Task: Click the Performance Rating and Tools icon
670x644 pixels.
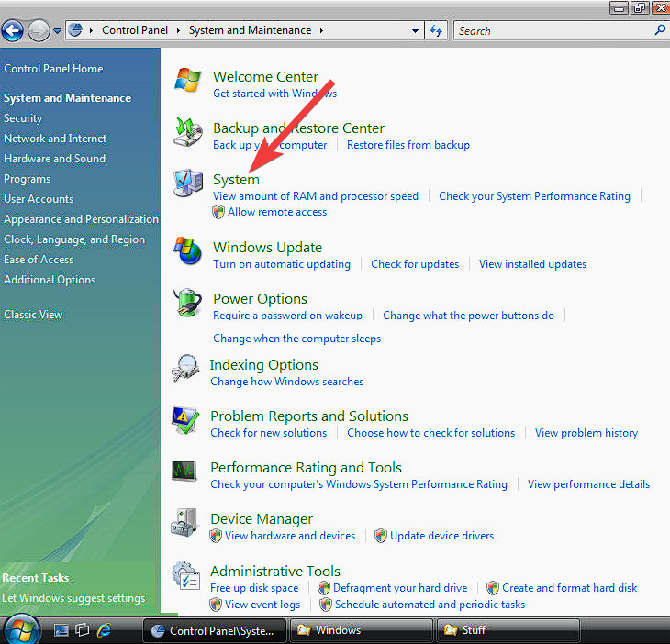Action: click(185, 472)
